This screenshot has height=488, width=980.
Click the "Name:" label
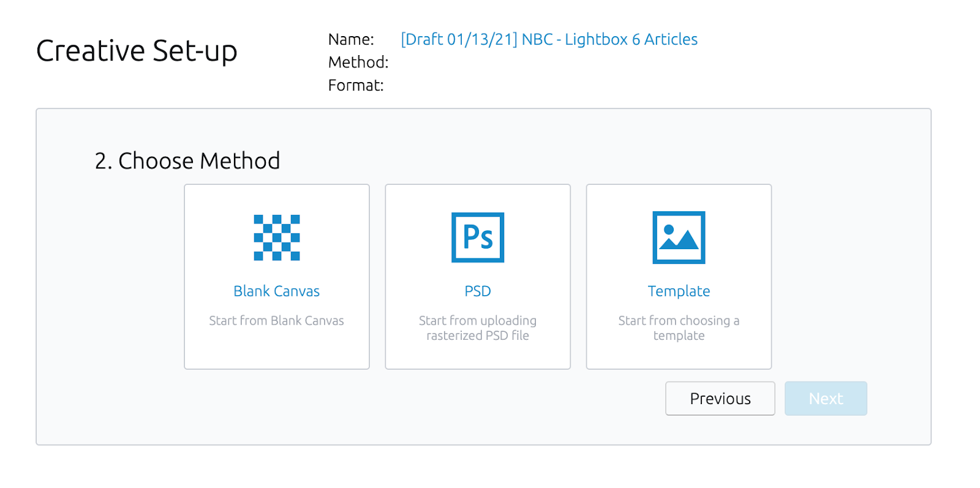click(351, 40)
